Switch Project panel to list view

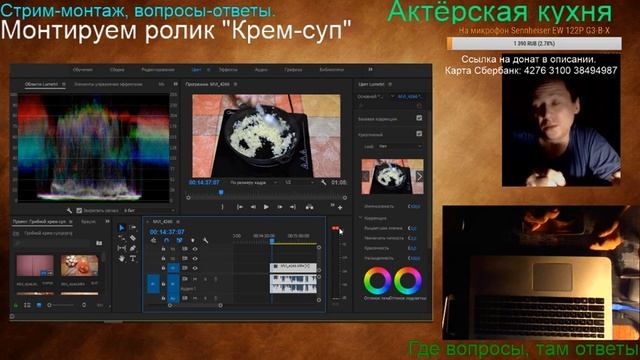coord(27,305)
